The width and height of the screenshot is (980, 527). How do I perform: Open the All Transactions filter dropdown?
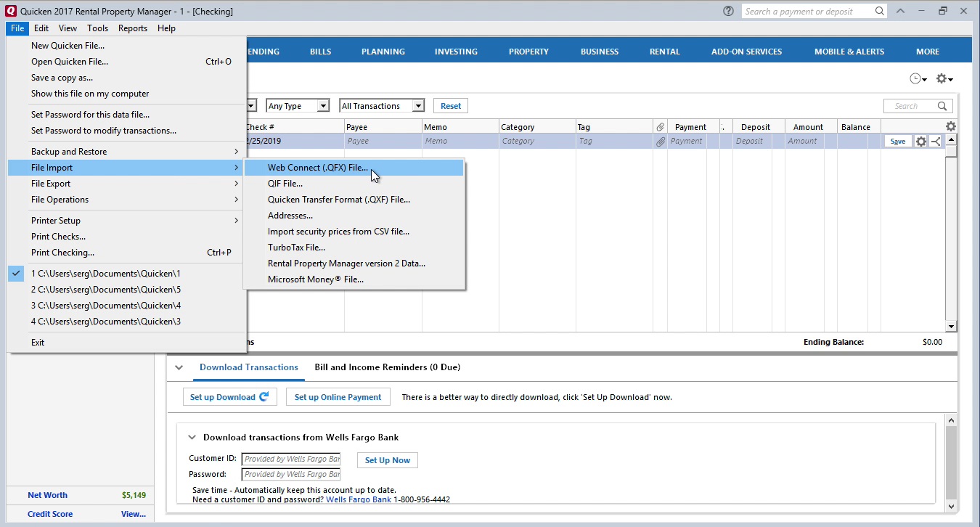pyautogui.click(x=417, y=106)
